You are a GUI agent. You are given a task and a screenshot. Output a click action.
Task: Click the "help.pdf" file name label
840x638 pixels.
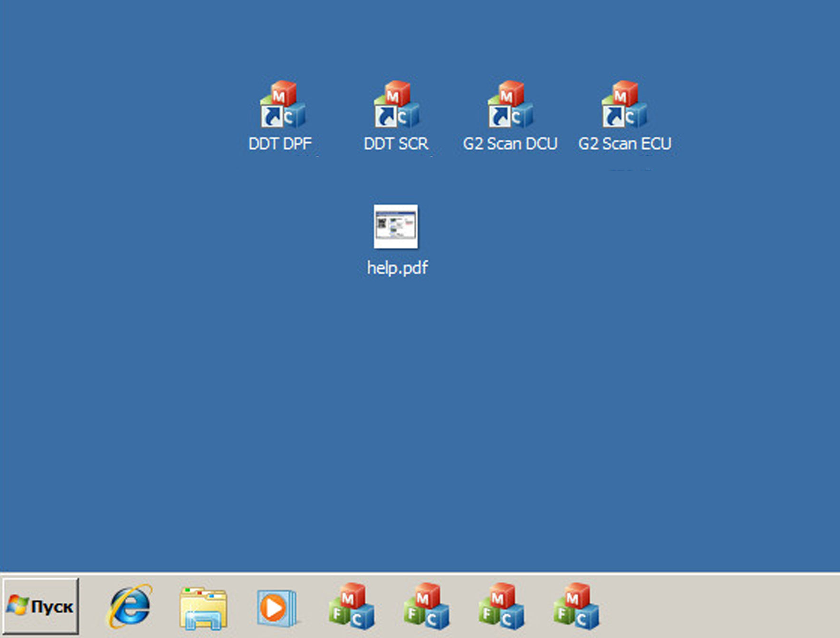pyautogui.click(x=397, y=268)
